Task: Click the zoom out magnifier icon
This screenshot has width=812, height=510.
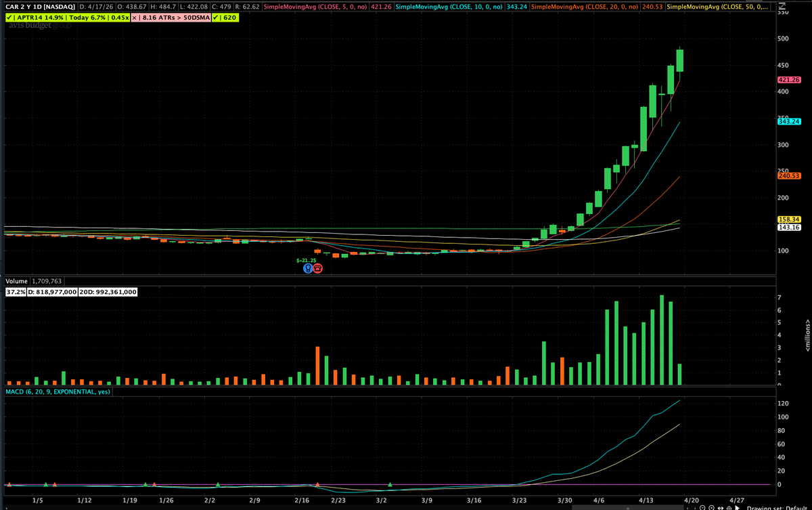Action: (x=702, y=508)
